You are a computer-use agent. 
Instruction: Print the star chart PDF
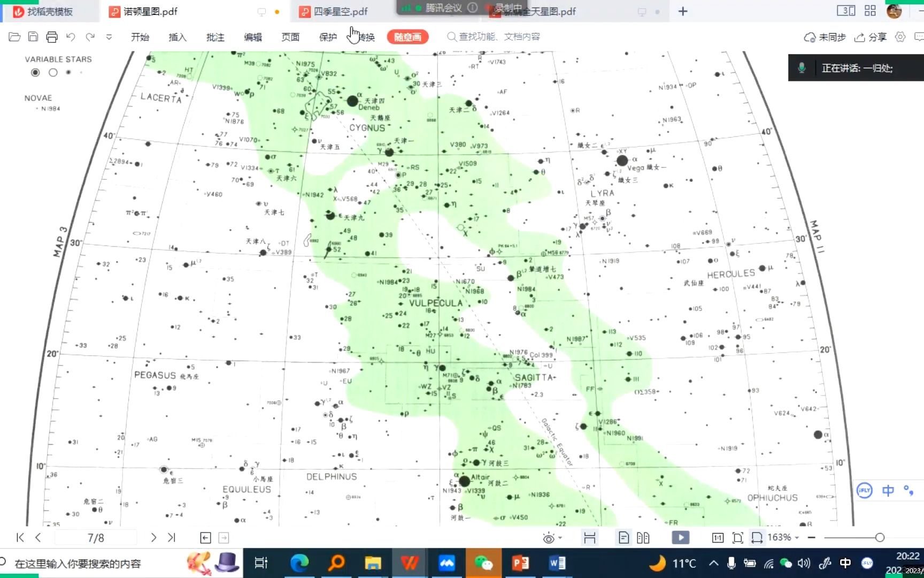tap(52, 37)
